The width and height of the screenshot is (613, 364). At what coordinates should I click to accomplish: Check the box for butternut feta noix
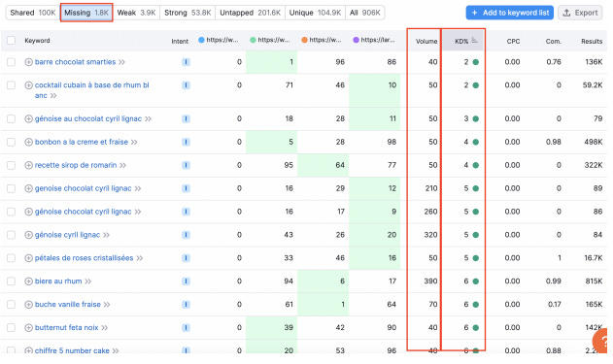pos(12,328)
